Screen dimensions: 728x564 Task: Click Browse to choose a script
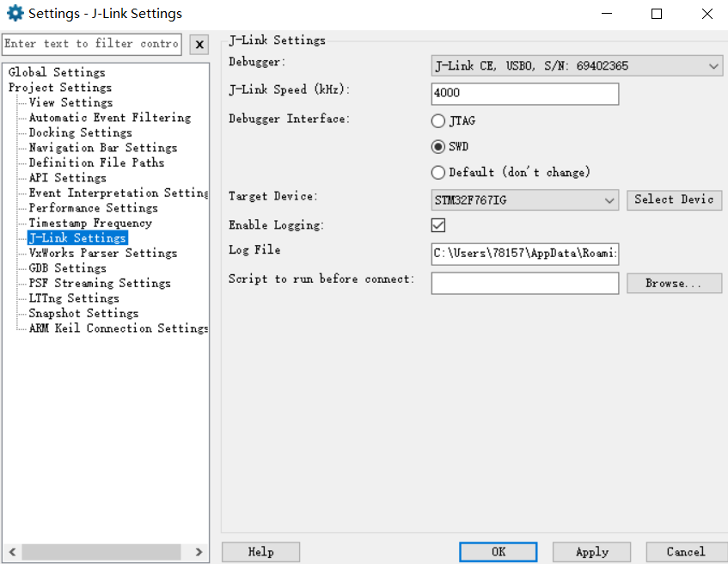point(674,284)
